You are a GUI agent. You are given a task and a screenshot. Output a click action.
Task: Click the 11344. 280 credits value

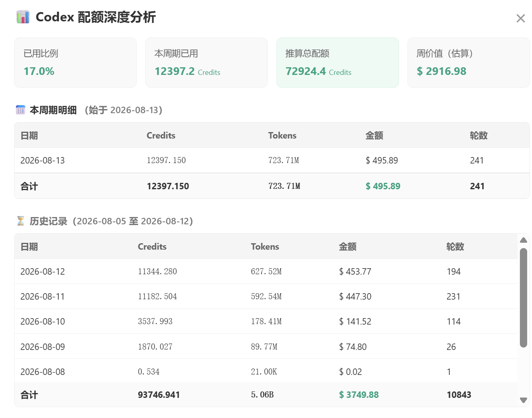pos(157,271)
